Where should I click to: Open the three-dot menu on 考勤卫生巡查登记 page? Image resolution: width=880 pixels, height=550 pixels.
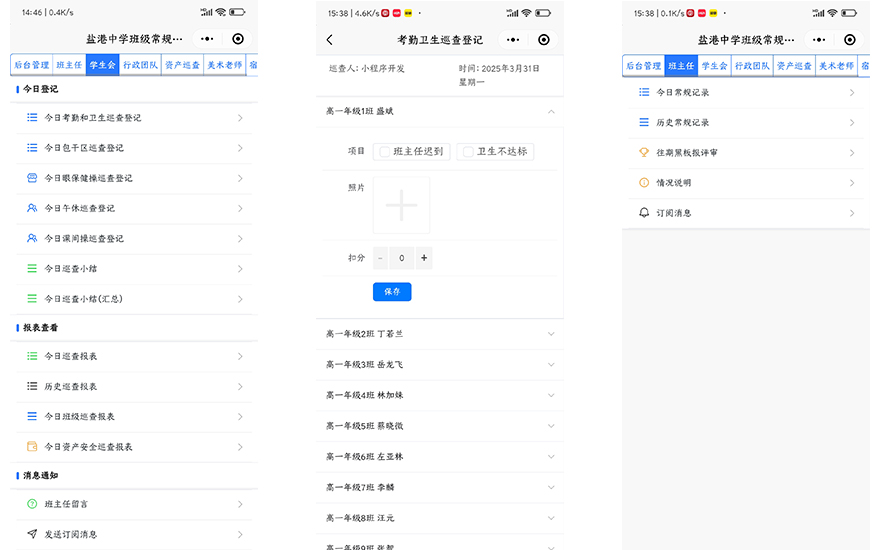[x=513, y=40]
